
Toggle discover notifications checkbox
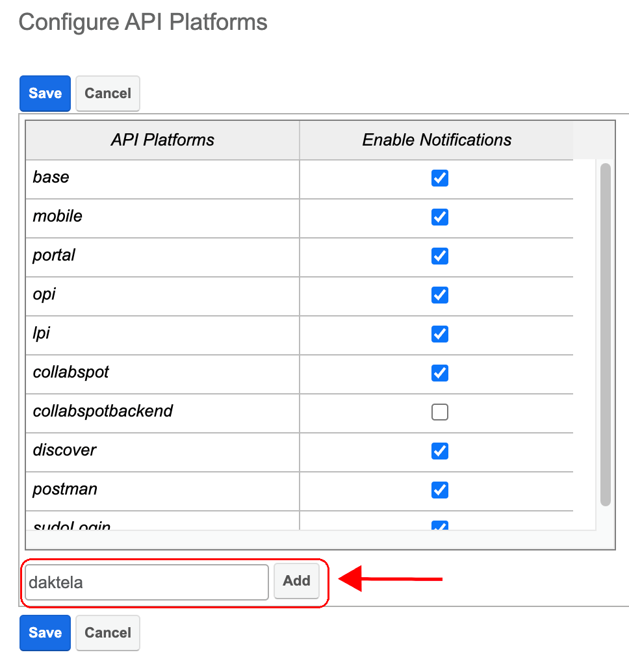pyautogui.click(x=440, y=451)
